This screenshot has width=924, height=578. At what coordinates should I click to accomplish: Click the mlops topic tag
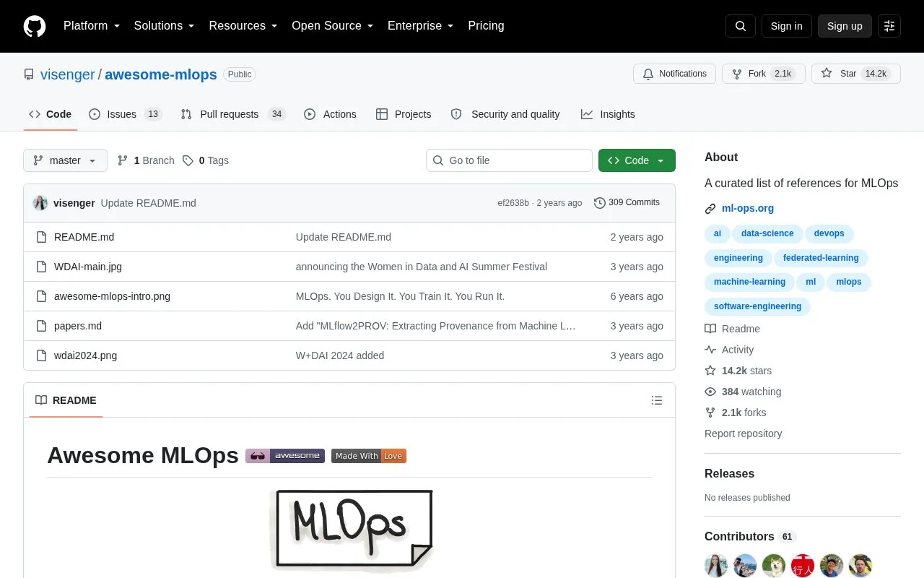pyautogui.click(x=849, y=282)
